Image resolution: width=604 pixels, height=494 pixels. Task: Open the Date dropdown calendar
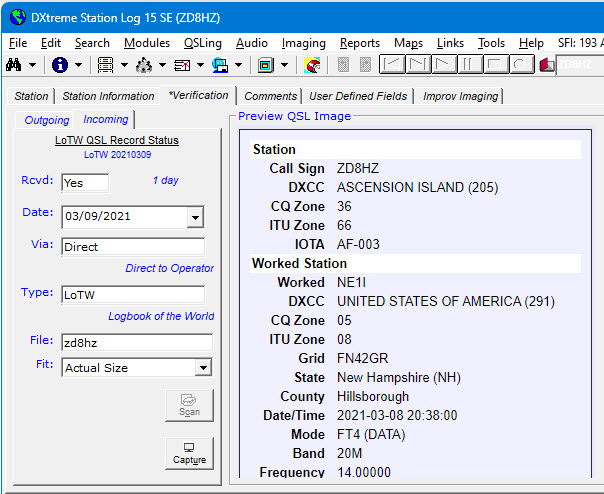(x=195, y=217)
